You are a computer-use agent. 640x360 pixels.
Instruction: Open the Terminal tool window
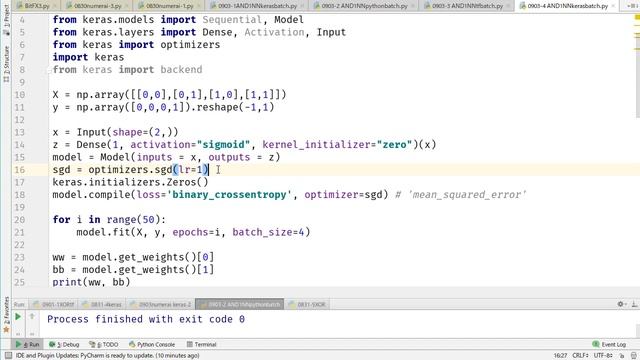coord(201,344)
